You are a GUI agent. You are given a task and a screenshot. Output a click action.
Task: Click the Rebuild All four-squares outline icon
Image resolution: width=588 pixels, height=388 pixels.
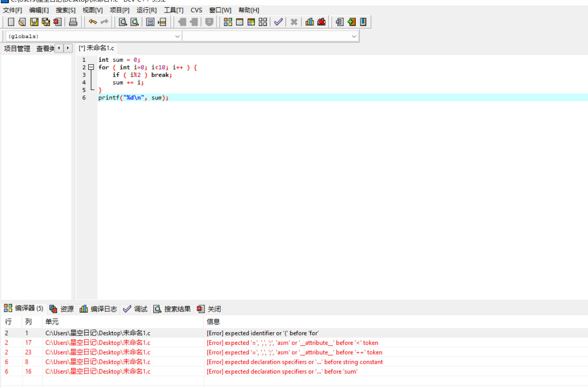pyautogui.click(x=263, y=22)
